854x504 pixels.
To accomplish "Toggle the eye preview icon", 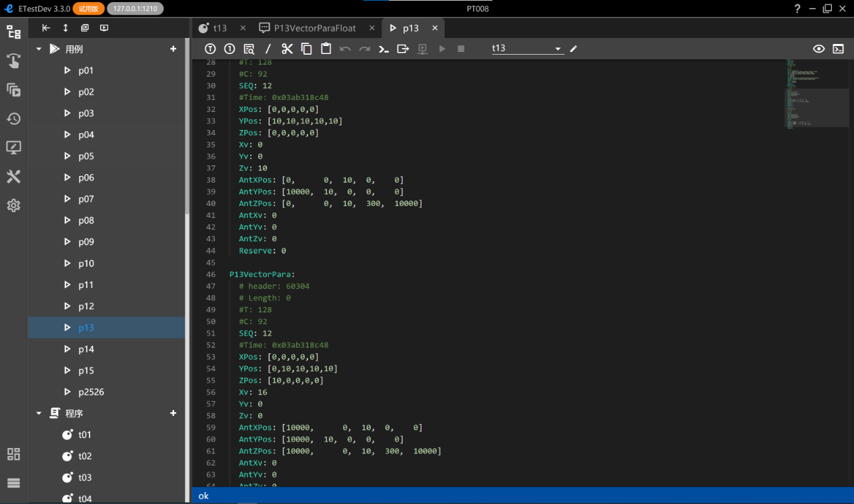I will tap(819, 49).
